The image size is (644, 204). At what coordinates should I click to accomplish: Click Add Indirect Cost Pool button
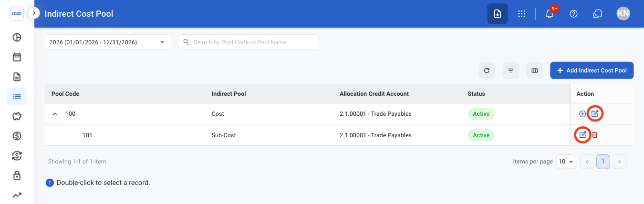coord(592,71)
